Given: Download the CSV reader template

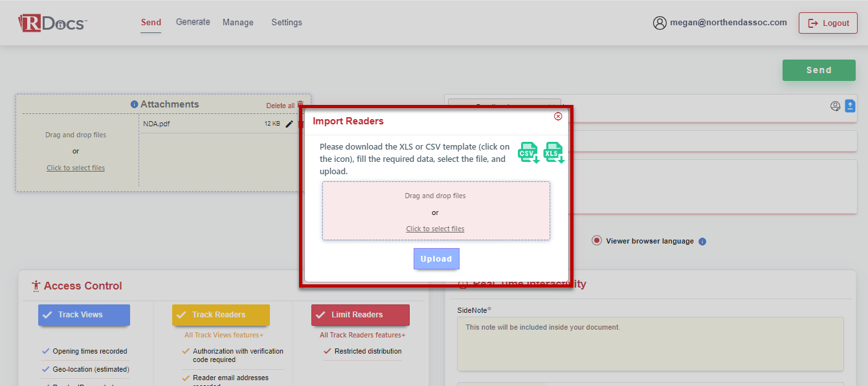Looking at the screenshot, I should coord(528,152).
